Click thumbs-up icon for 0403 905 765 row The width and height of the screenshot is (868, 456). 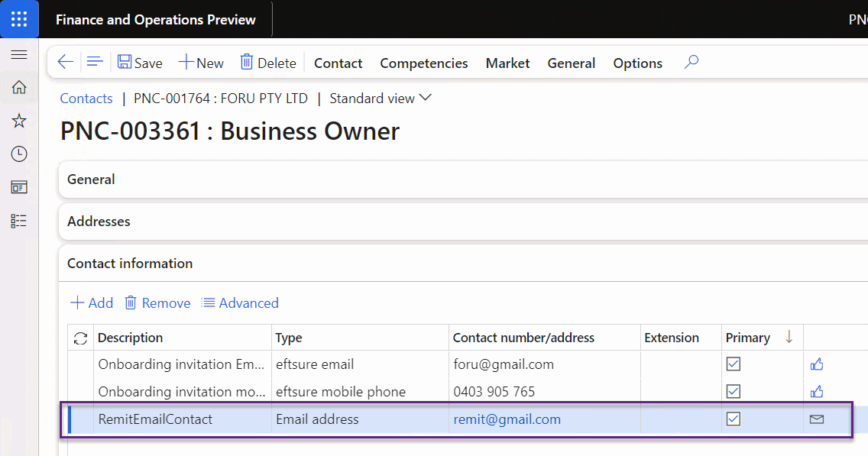pyautogui.click(x=817, y=392)
